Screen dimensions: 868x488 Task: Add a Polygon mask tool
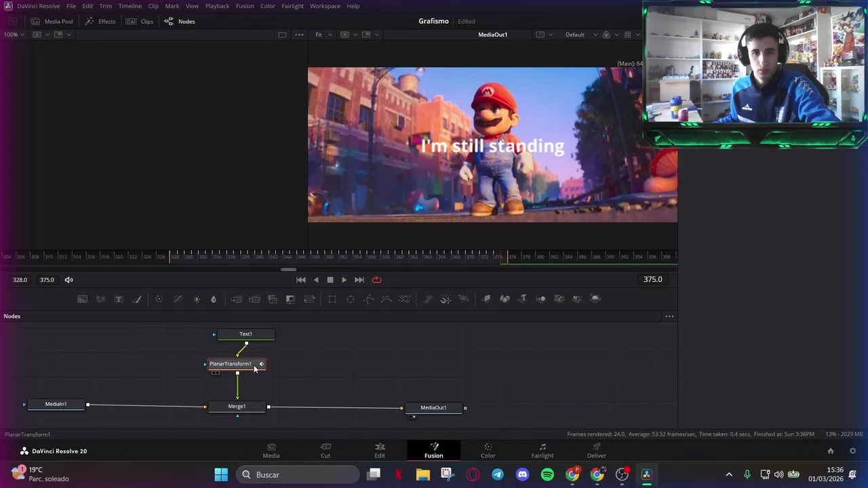coord(368,299)
